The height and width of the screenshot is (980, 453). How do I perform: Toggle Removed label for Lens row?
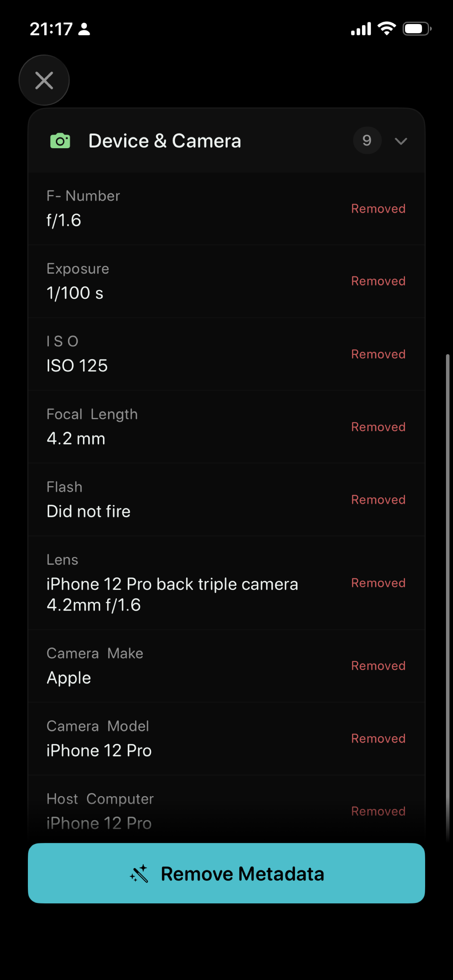coord(378,583)
